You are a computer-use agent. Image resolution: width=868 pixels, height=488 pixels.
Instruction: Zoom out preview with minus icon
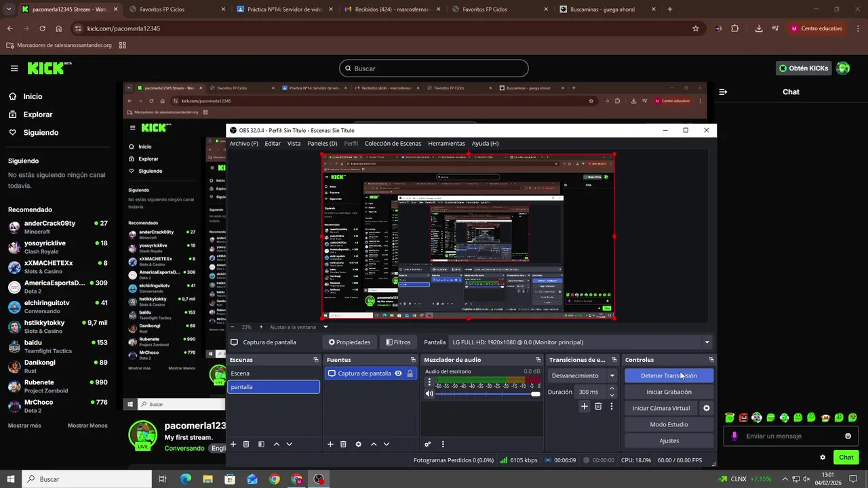pos(234,327)
